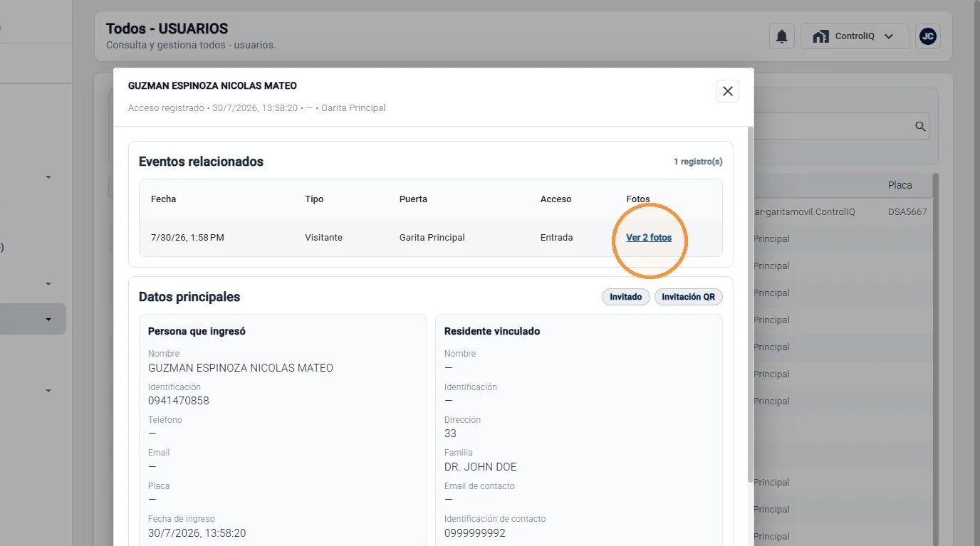Click the Fecha de ingreso label
This screenshot has height=546, width=980.
[181, 519]
